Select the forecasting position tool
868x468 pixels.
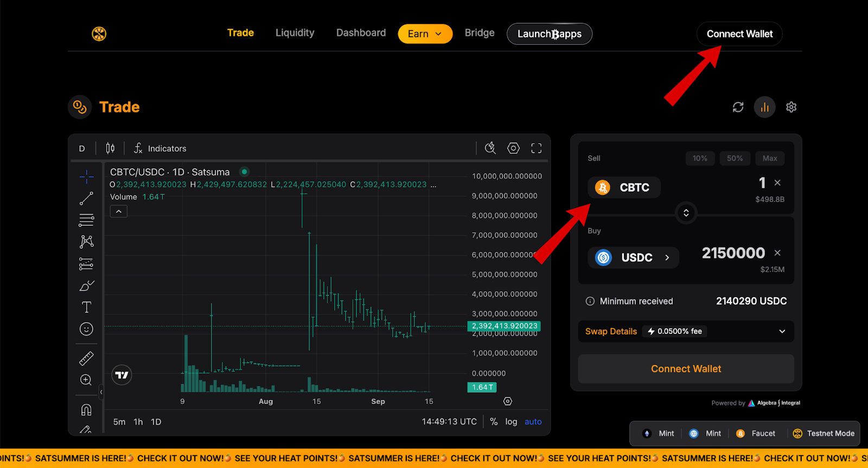point(86,263)
